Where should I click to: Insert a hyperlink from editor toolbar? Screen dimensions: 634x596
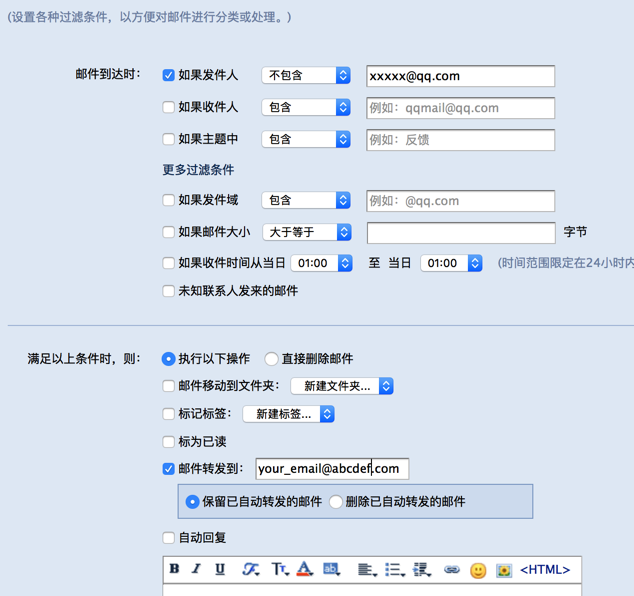click(x=452, y=570)
